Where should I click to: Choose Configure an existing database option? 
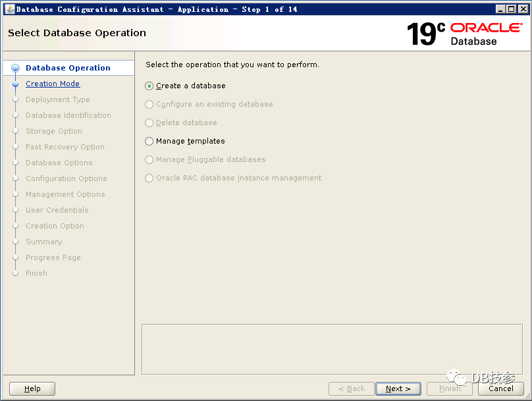149,105
